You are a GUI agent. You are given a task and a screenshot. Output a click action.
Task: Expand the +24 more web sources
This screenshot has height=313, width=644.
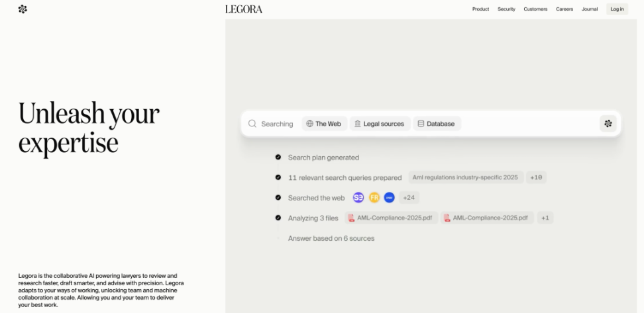[x=409, y=197]
